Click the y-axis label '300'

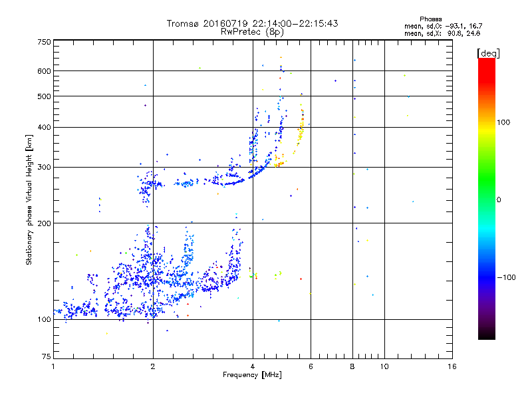pos(44,168)
